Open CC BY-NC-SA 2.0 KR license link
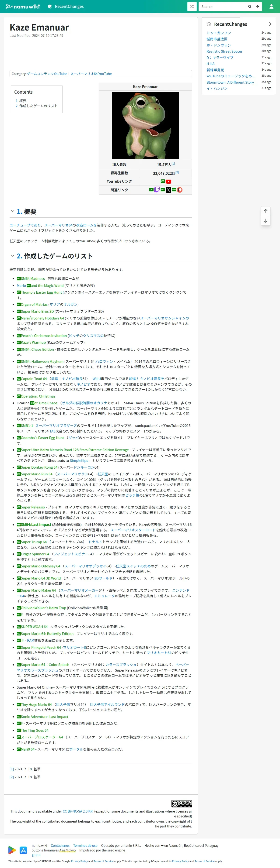The height and width of the screenshot is (868, 280). [78, 811]
